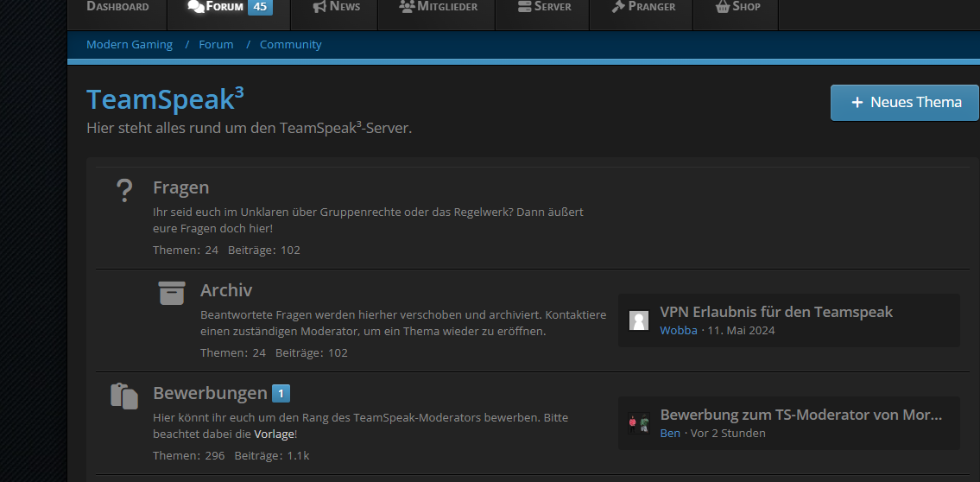Viewport: 980px width, 482px height.
Task: Click the forum description under TeamSpeak³ title
Action: pos(250,128)
